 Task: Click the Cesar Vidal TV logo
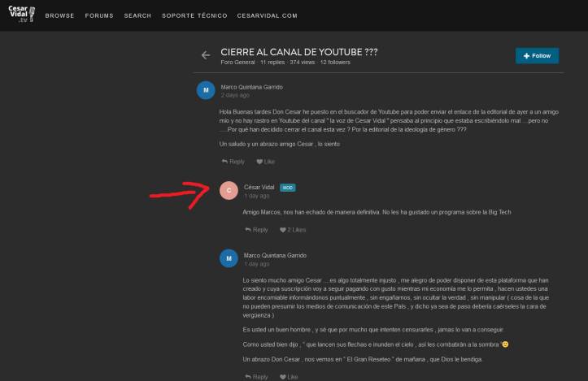click(x=21, y=14)
